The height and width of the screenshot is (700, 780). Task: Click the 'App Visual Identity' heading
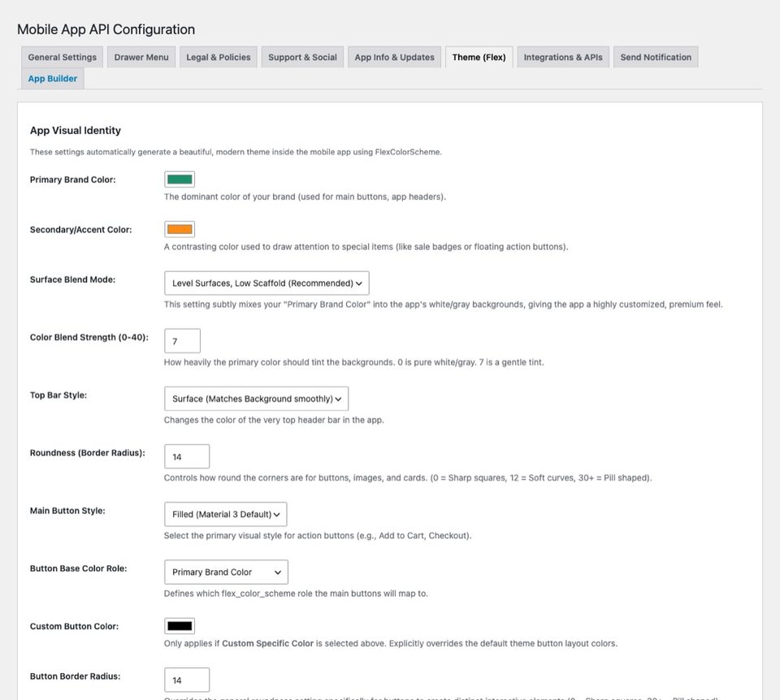(x=75, y=130)
